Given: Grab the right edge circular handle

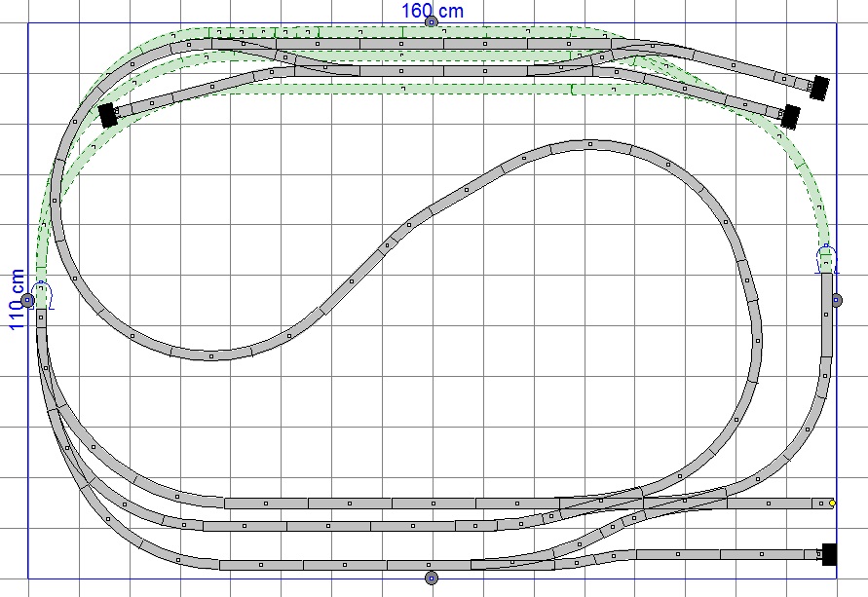Looking at the screenshot, I should [x=836, y=300].
